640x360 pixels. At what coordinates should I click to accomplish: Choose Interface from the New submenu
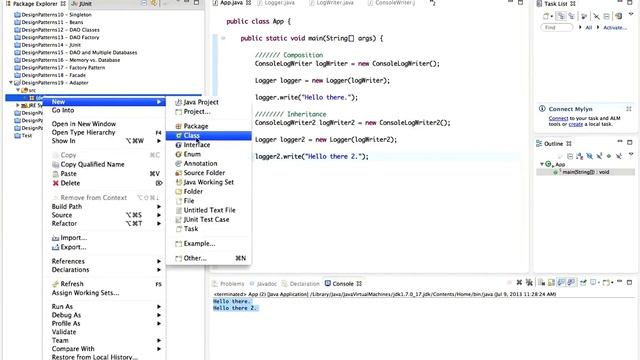tap(208, 145)
